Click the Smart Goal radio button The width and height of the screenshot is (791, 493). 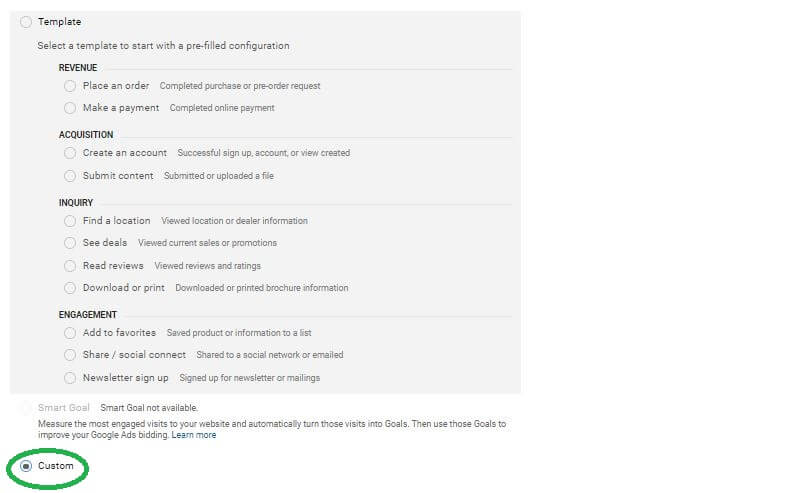pyautogui.click(x=26, y=408)
